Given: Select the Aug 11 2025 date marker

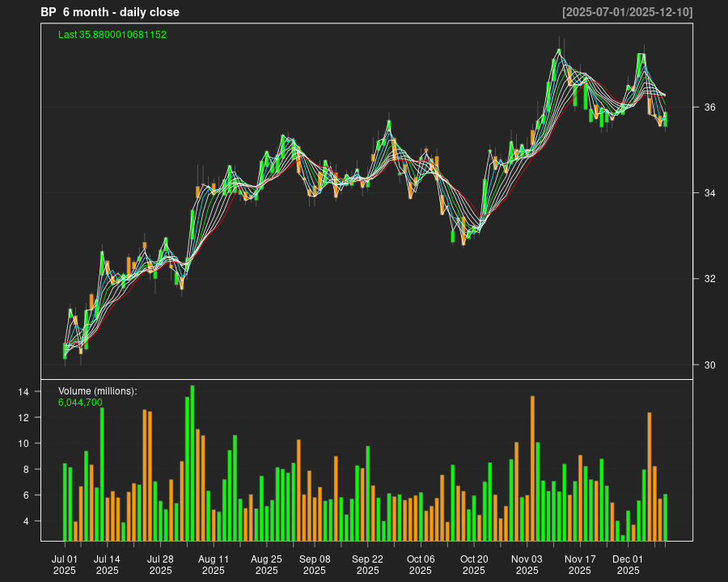Looking at the screenshot, I should 214,564.
